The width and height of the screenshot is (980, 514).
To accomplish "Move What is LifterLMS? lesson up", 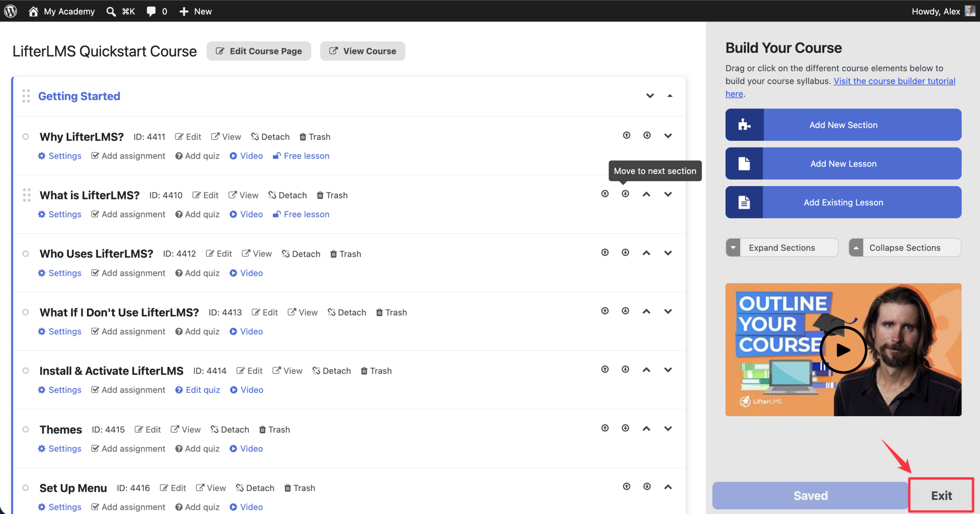I will [647, 194].
